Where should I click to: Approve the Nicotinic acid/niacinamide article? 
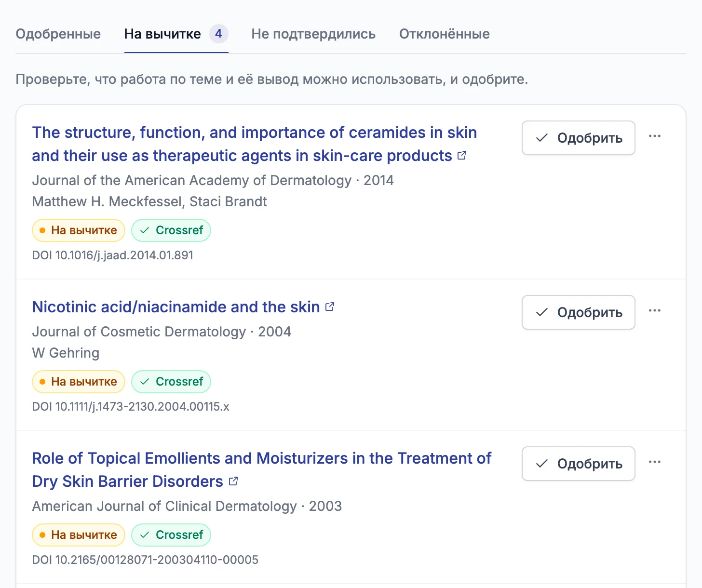point(579,312)
